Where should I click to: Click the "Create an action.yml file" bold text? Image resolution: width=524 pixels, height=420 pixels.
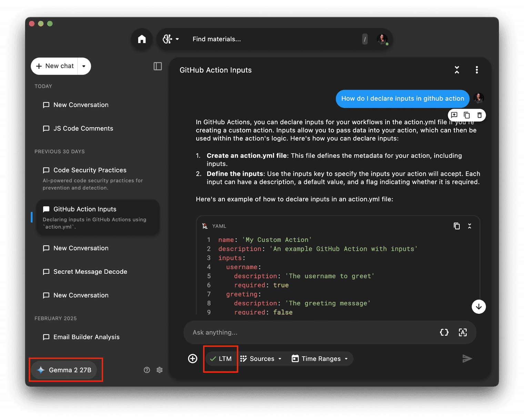[x=247, y=156]
